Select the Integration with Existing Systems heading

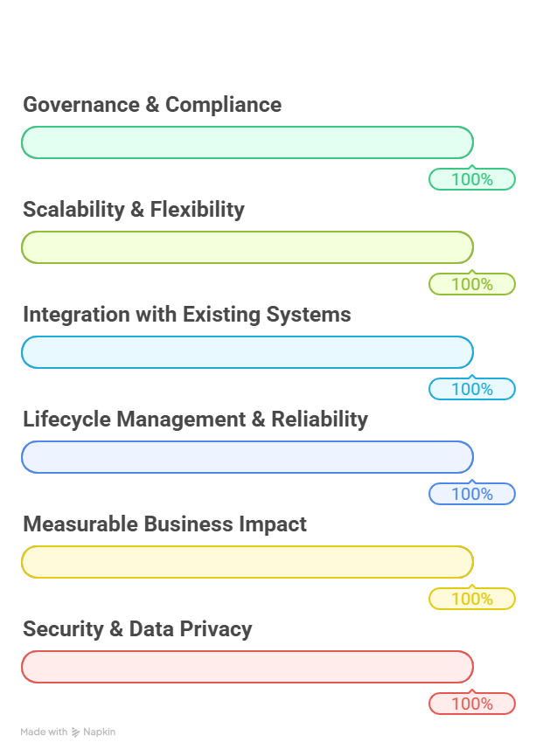[x=187, y=315]
